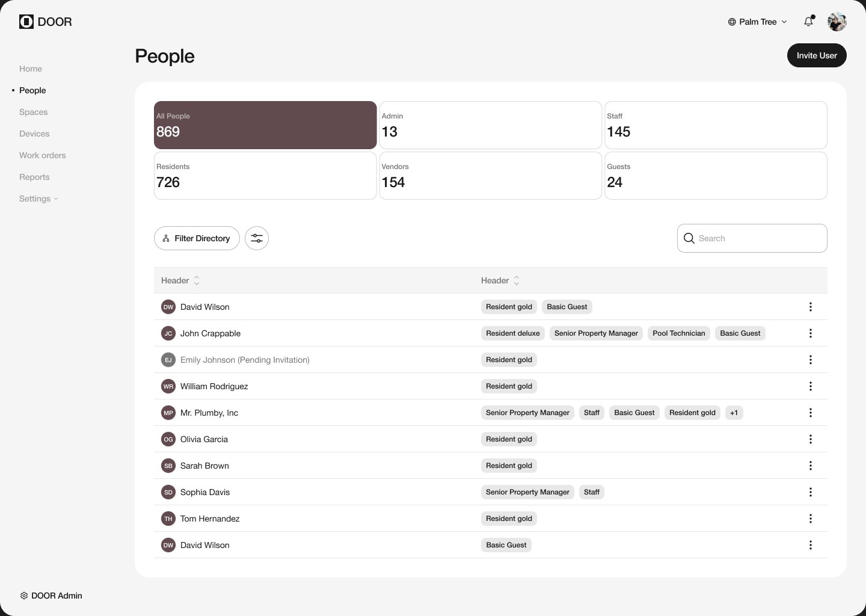
Task: Click Emily Johnson (Pending Invitation) name
Action: tap(245, 360)
